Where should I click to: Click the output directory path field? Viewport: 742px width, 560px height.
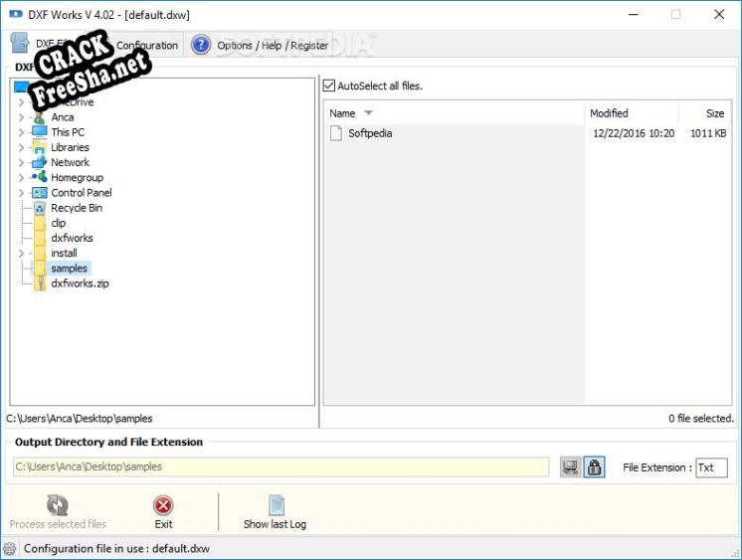pyautogui.click(x=279, y=467)
